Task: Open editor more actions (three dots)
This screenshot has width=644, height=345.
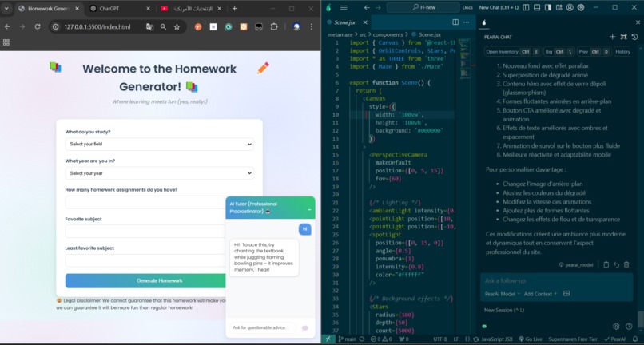Action: tap(466, 22)
